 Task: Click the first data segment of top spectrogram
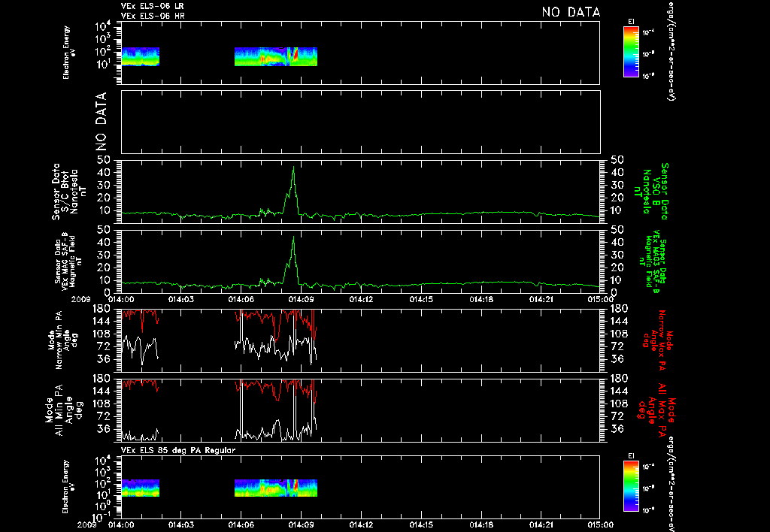pos(141,56)
